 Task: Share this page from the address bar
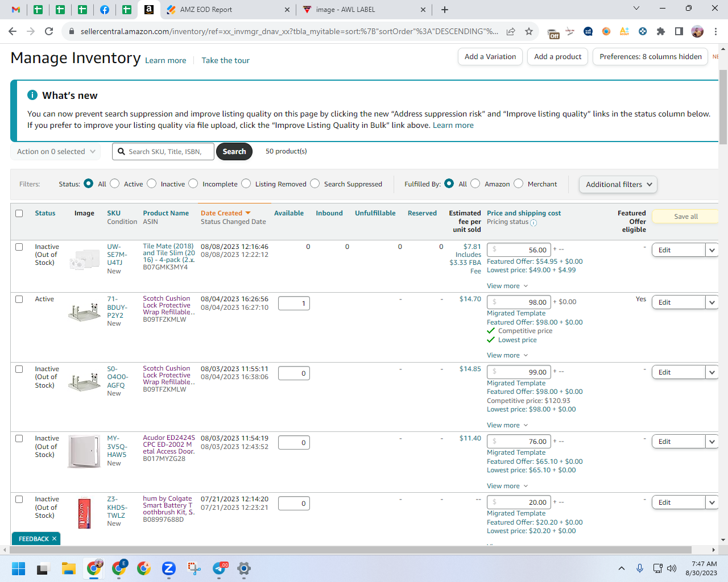click(511, 31)
